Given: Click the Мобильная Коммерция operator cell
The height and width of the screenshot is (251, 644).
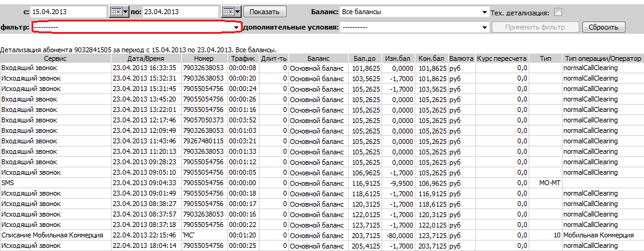Looking at the screenshot, I should 603,235.
